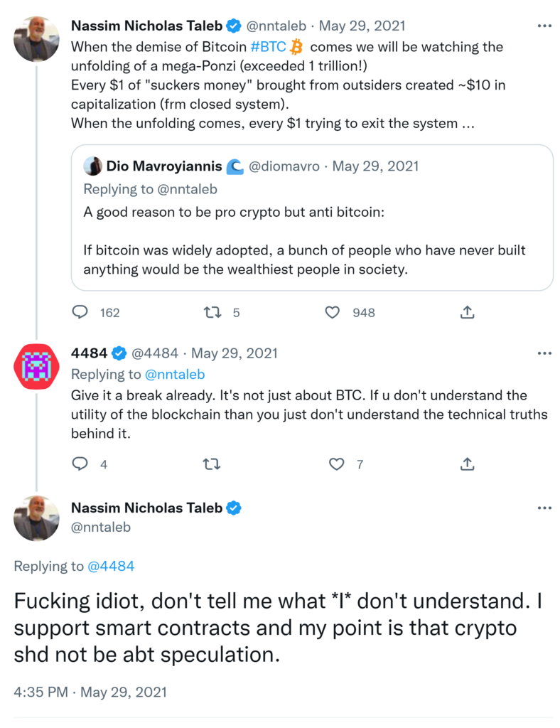
Task: Open more options on Taleb's first tweet
Action: (x=544, y=26)
